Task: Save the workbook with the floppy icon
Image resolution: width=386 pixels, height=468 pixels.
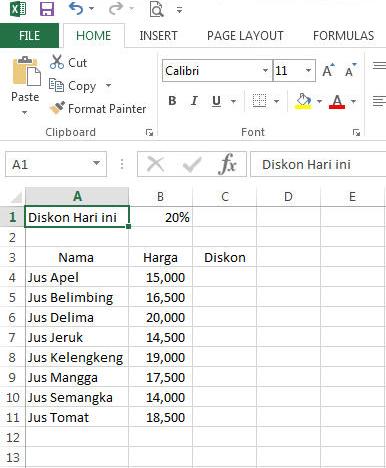Action: [x=47, y=9]
